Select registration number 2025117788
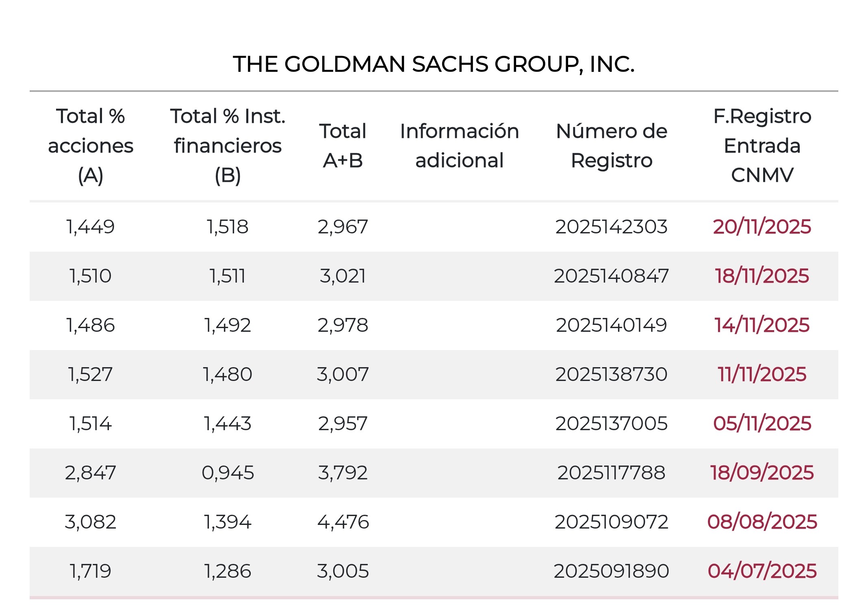Viewport: 868px width, 605px height. [612, 473]
